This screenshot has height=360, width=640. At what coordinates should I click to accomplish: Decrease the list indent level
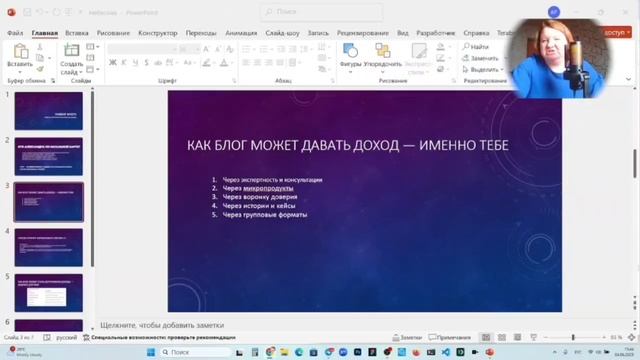point(281,49)
